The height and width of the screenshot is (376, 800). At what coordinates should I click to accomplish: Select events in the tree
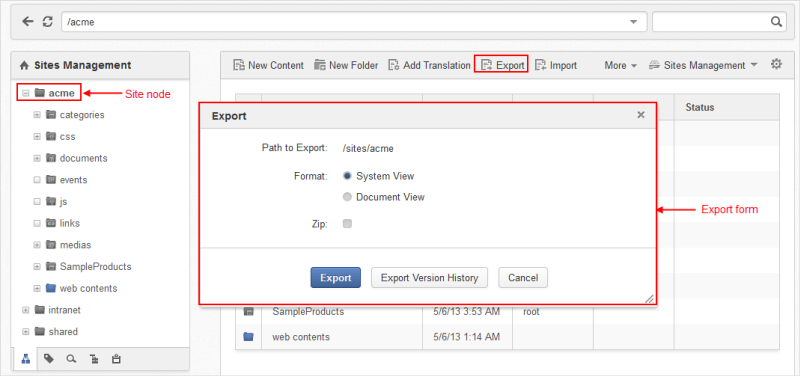coord(73,180)
